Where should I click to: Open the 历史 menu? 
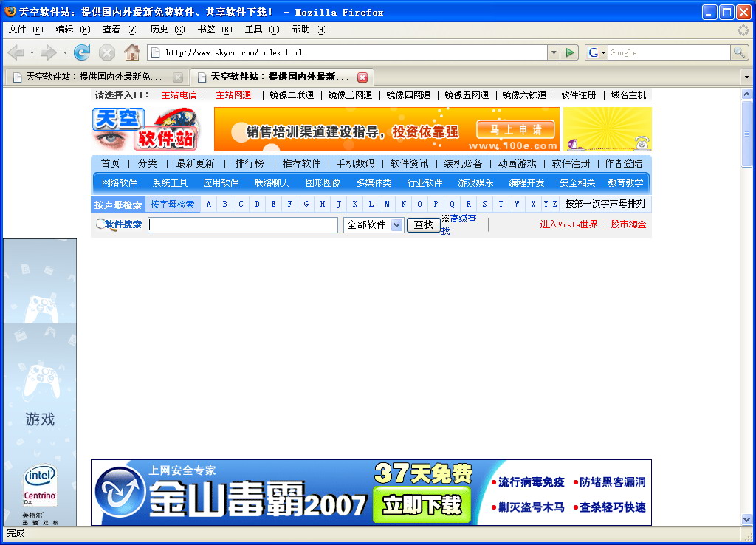point(168,30)
